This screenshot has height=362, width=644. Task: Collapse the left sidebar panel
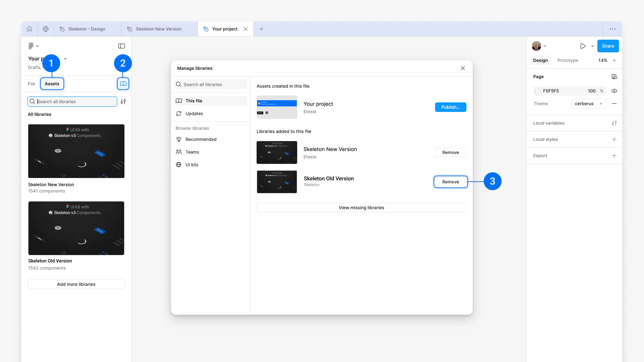pos(121,46)
